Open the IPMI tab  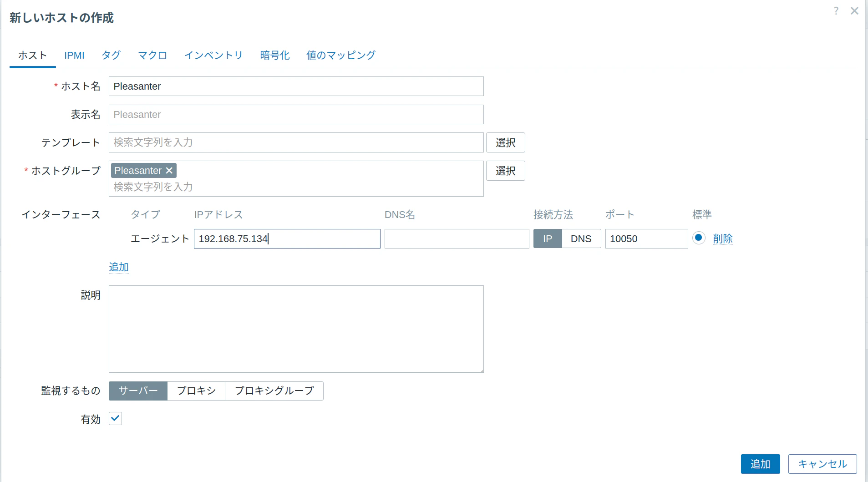tap(74, 56)
